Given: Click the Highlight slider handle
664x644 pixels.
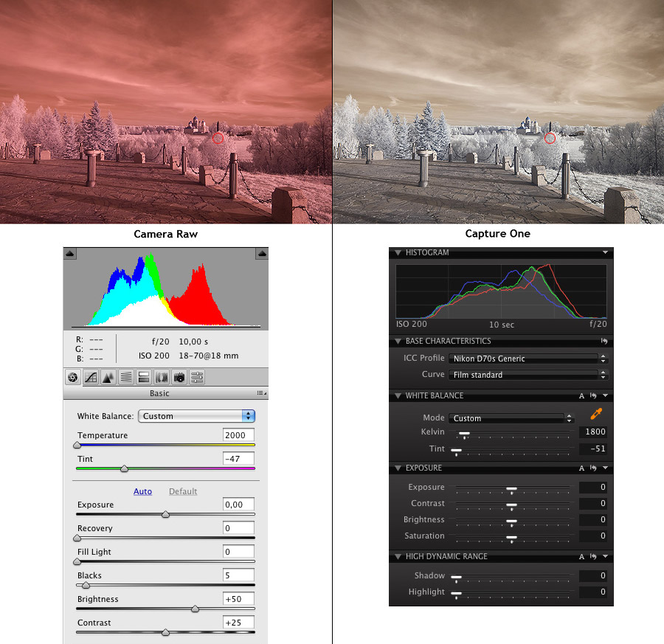Looking at the screenshot, I should point(456,595).
